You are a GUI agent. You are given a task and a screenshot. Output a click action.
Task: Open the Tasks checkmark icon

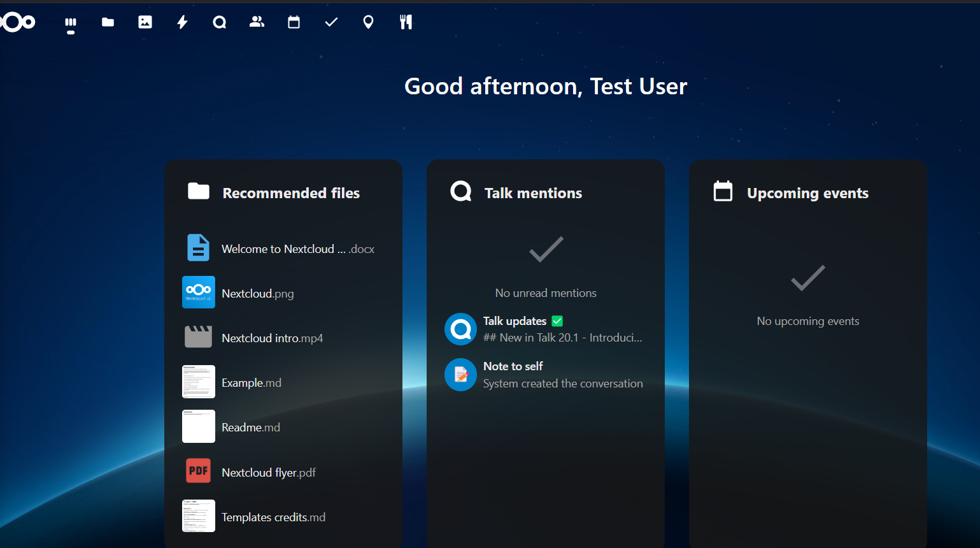tap(331, 22)
